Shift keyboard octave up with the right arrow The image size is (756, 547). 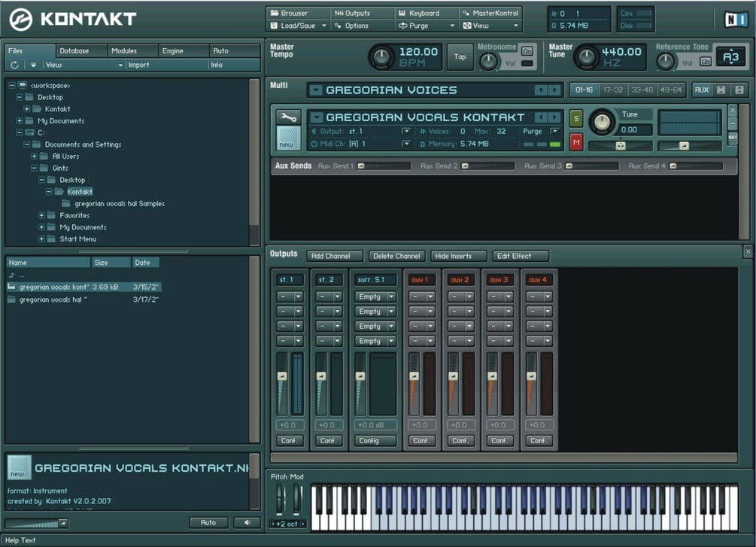(x=303, y=524)
